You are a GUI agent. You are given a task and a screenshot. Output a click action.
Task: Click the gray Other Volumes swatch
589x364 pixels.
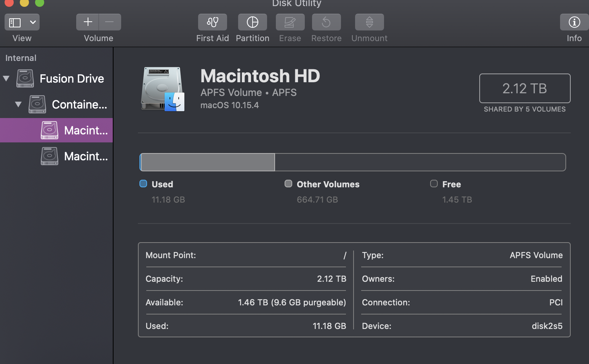point(288,184)
